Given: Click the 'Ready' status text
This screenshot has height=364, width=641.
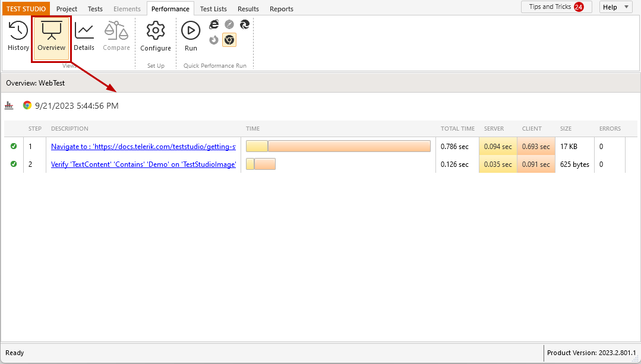Looking at the screenshot, I should pyautogui.click(x=15, y=353).
